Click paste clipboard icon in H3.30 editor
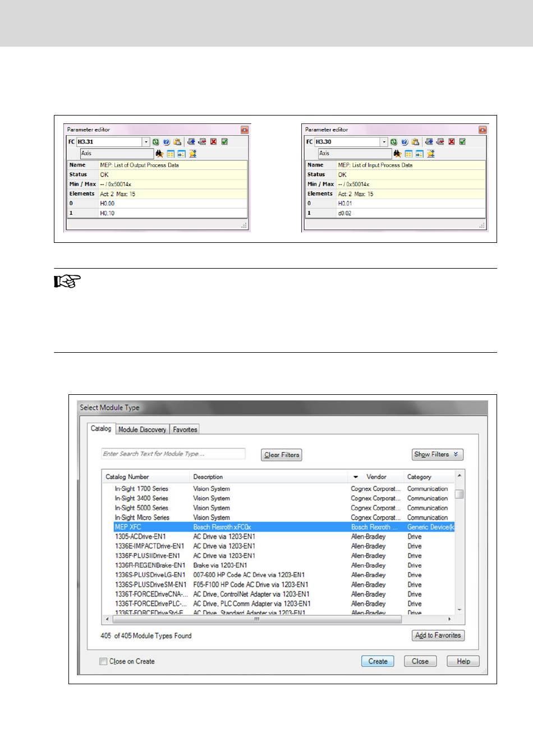533x756 pixels. pos(415,142)
